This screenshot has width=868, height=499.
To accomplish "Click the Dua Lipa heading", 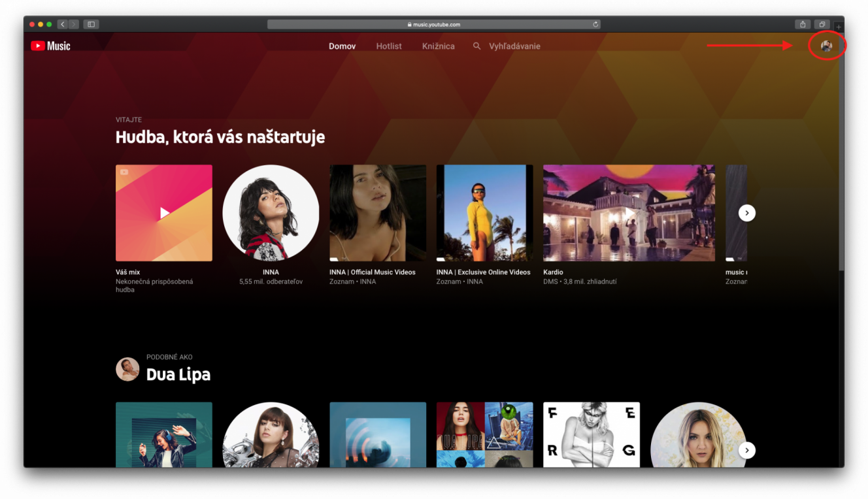I will pyautogui.click(x=178, y=375).
